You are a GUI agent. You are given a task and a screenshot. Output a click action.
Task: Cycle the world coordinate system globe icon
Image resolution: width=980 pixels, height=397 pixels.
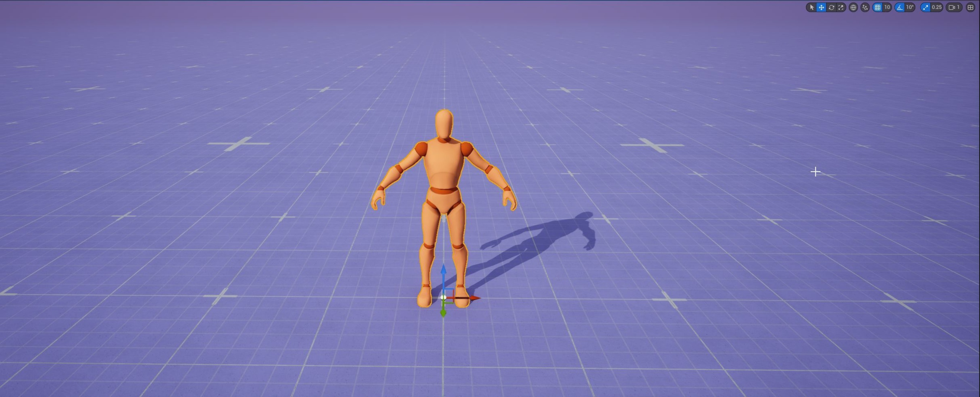[853, 7]
